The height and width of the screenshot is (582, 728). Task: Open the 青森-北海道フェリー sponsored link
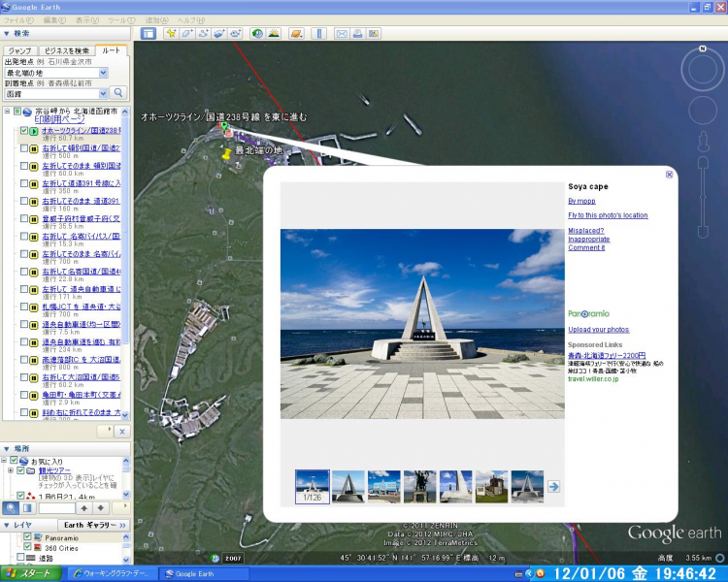[x=607, y=356]
